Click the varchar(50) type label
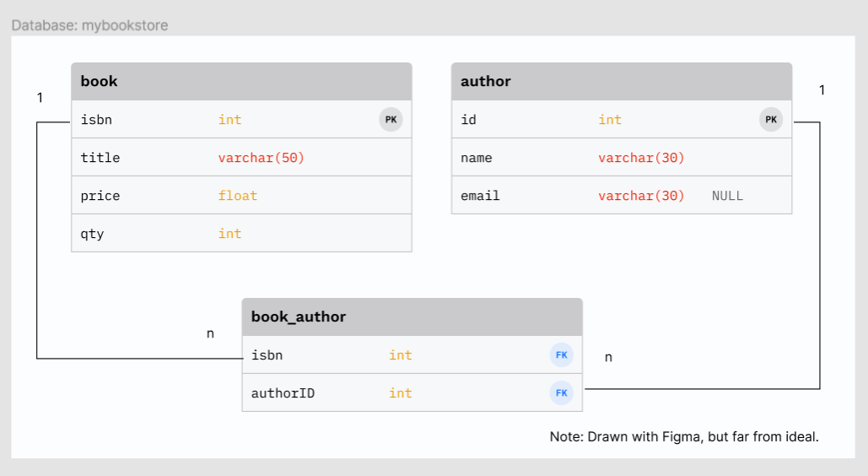 coord(261,158)
